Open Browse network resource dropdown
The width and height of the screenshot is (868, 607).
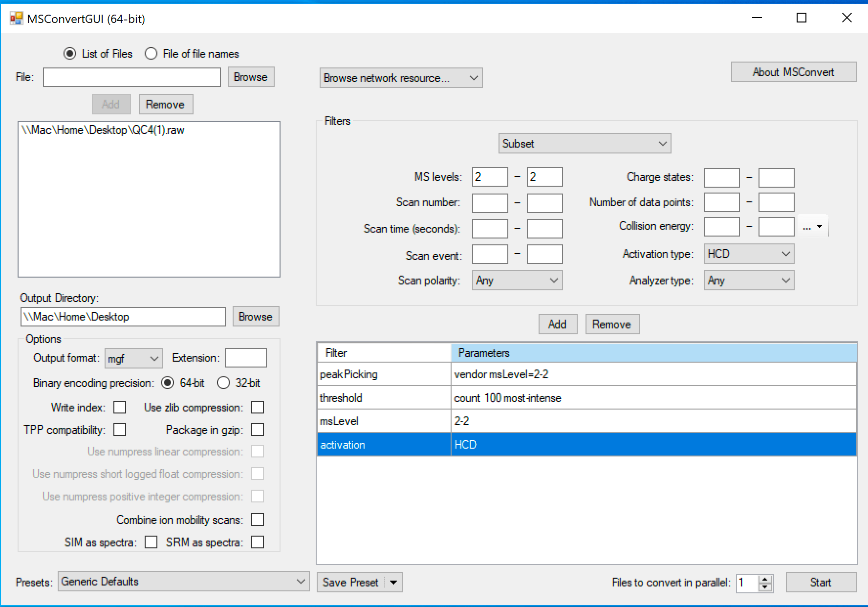coord(401,78)
